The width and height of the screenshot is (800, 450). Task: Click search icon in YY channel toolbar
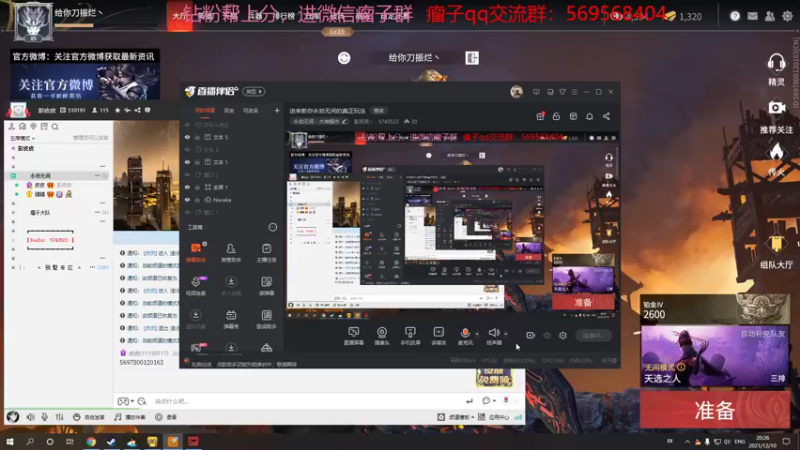point(55,127)
